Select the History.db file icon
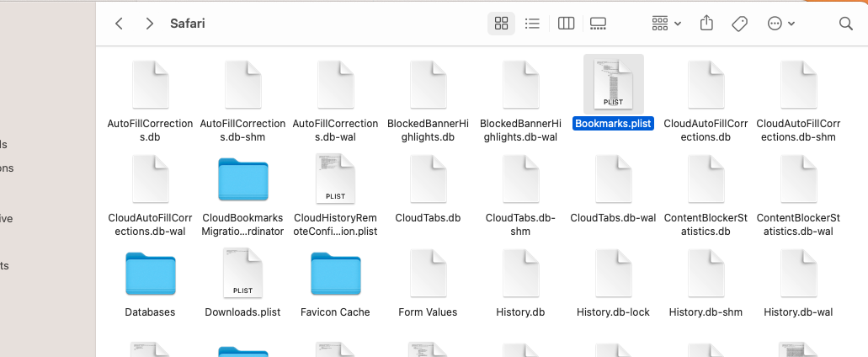This screenshot has width=868, height=357. tap(521, 273)
